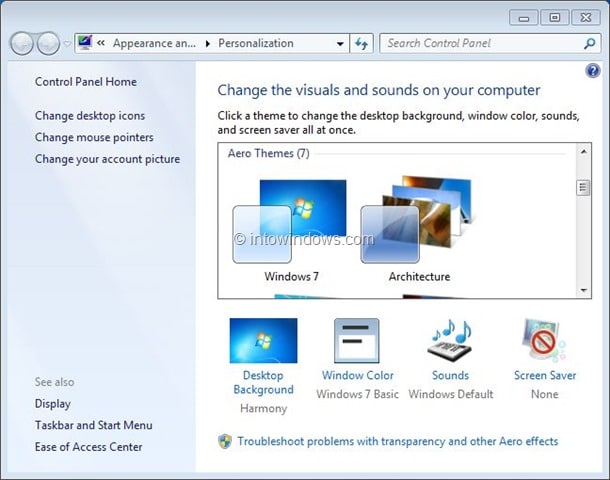Image resolution: width=610 pixels, height=480 pixels.
Task: Open the Sounds text link
Action: [x=450, y=375]
